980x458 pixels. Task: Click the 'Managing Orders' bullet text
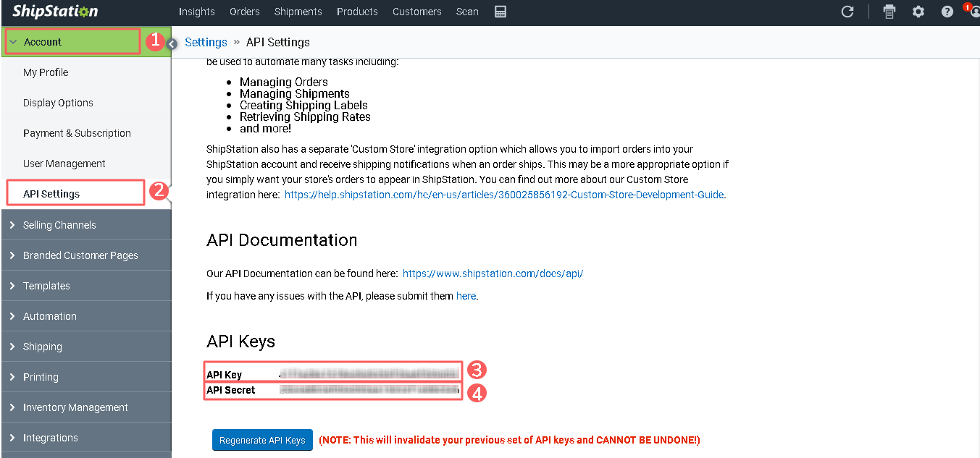tap(284, 82)
